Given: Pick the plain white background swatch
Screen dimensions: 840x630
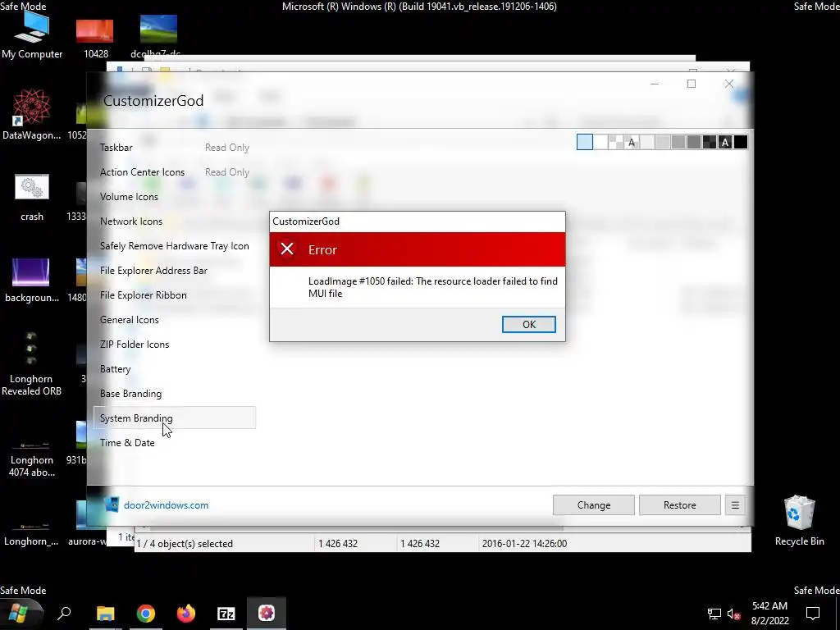Looking at the screenshot, I should pyautogui.click(x=600, y=142).
